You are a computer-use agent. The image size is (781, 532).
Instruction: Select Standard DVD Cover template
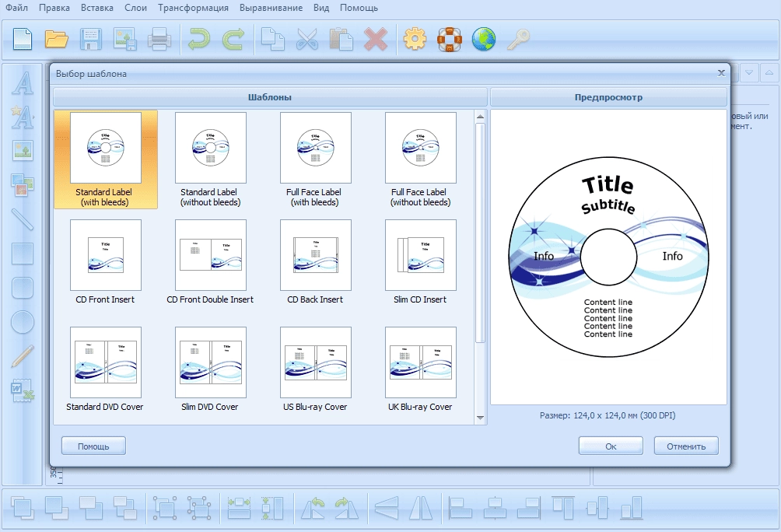[106, 369]
